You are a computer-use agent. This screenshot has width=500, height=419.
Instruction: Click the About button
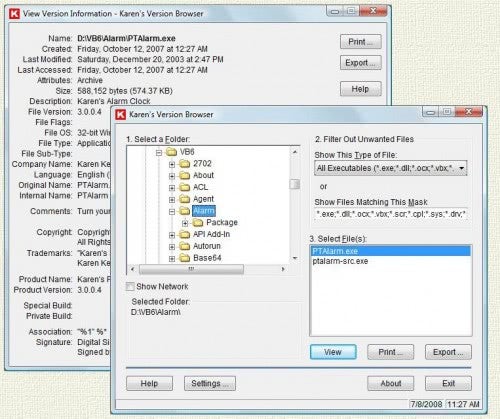coord(391,383)
